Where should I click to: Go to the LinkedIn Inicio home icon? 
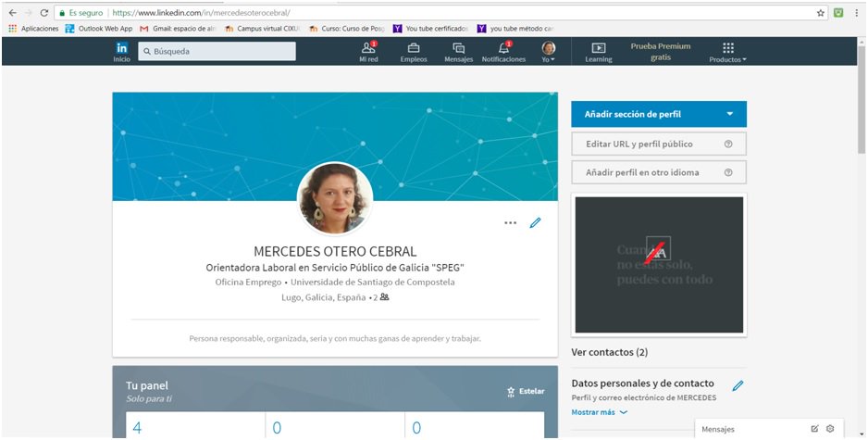pos(122,52)
